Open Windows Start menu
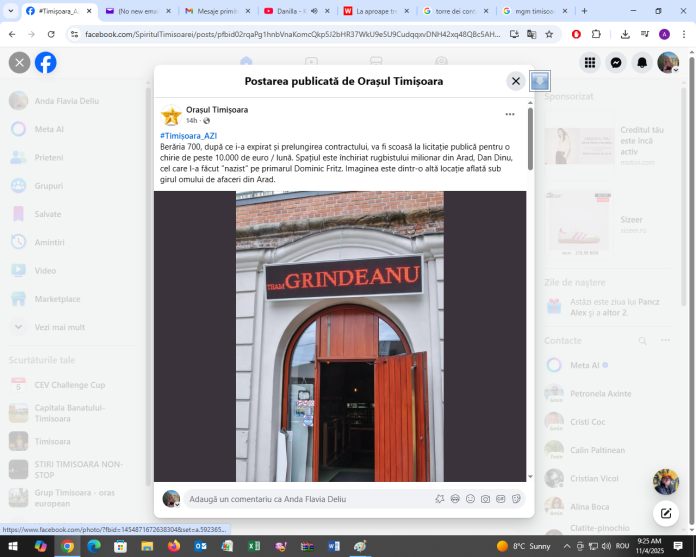This screenshot has height=557, width=696. [12, 546]
